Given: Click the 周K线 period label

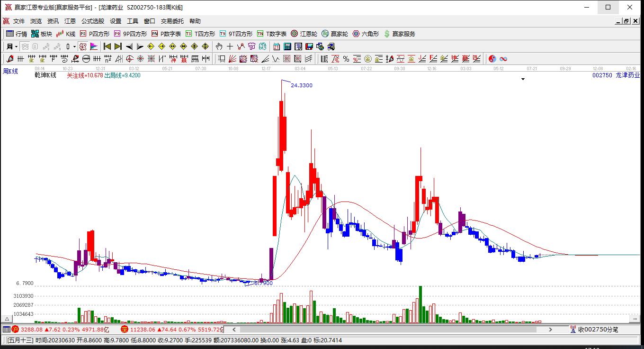Looking at the screenshot, I should point(10,71).
